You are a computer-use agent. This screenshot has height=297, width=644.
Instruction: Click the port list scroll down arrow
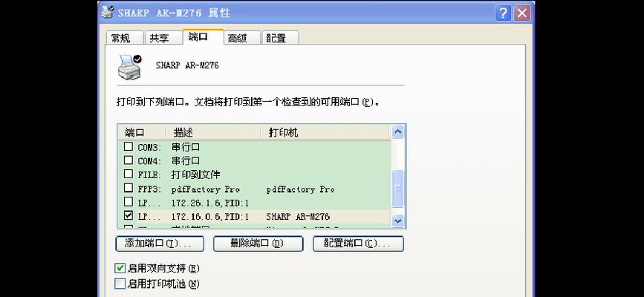pyautogui.click(x=397, y=221)
